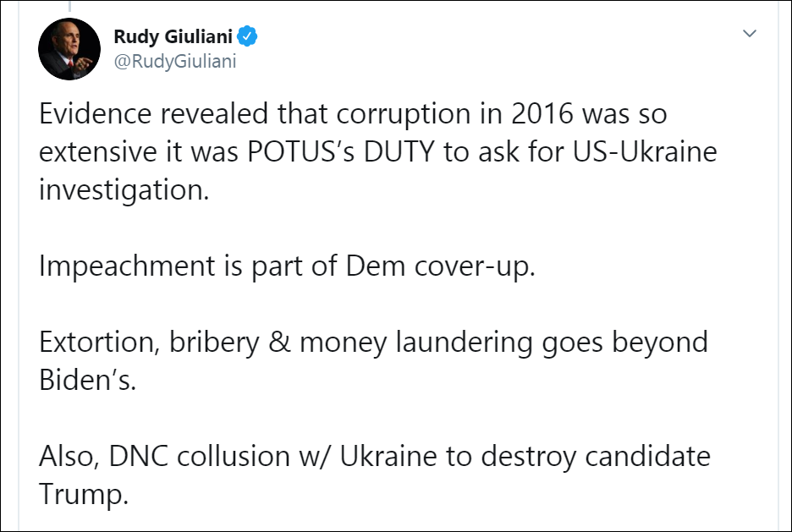The image size is (792, 532).
Task: Click the "Extortion, bribery & money laundering" line
Action: (x=373, y=343)
